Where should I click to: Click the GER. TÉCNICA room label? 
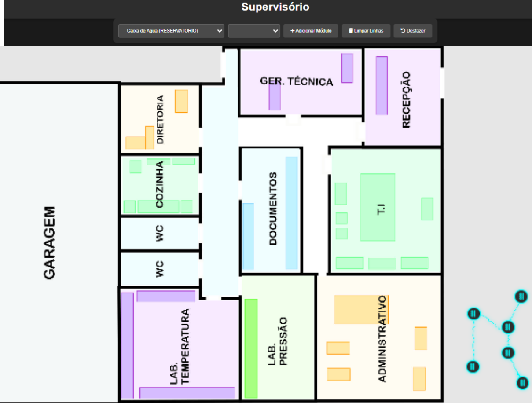[x=296, y=81]
